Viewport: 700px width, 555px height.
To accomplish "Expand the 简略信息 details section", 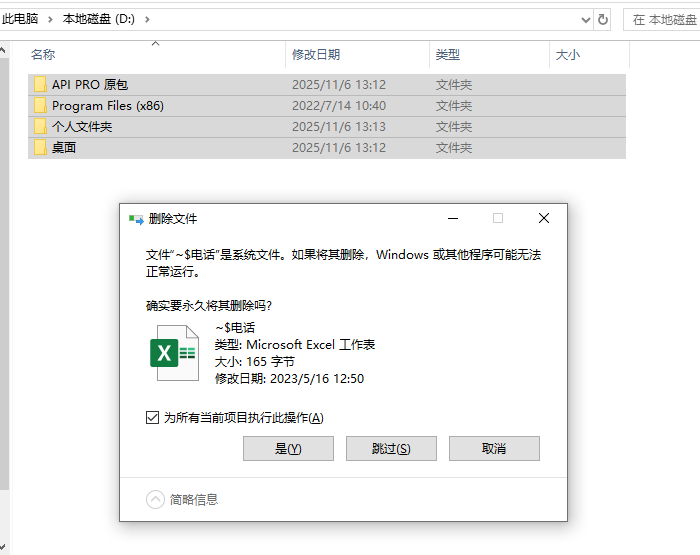I will click(156, 499).
